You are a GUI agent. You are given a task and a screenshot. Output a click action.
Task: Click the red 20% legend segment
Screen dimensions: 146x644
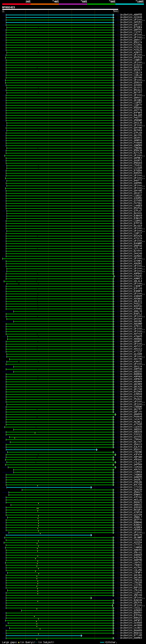click(16, 4)
